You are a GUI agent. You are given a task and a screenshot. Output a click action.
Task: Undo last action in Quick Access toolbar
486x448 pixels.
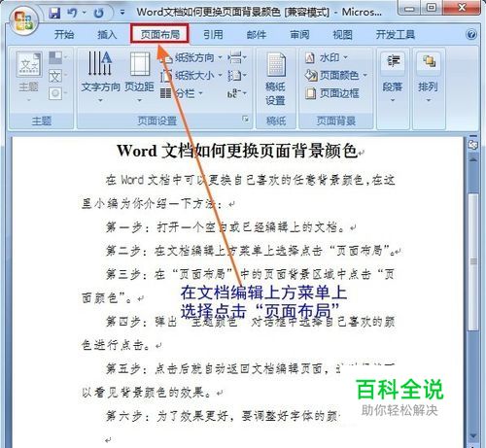click(x=72, y=13)
